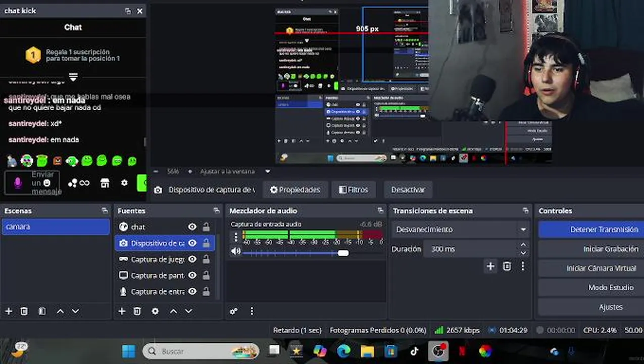Toggle Modo Estudio

pos(591,288)
